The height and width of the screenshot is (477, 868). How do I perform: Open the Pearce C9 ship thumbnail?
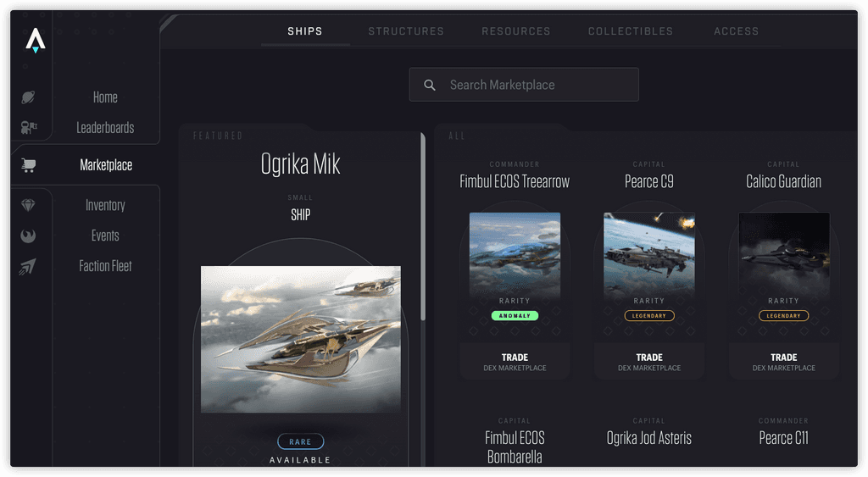pos(649,254)
